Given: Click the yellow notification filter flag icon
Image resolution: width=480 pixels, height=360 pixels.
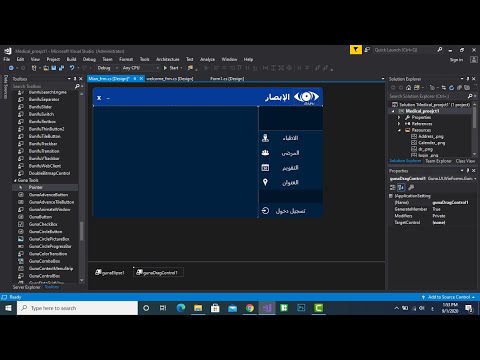Looking at the screenshot, I should point(356,50).
